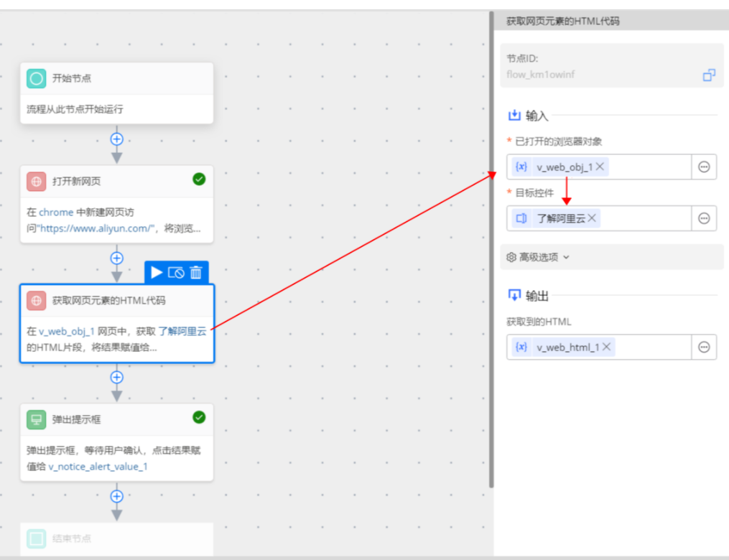This screenshot has width=729, height=560.
Task: Click variable icon in v_web_obj_1 tag
Action: tap(521, 167)
